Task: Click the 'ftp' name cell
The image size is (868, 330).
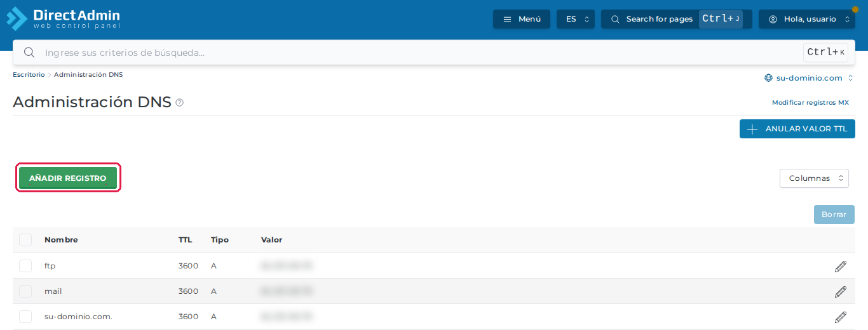Action: click(50, 266)
